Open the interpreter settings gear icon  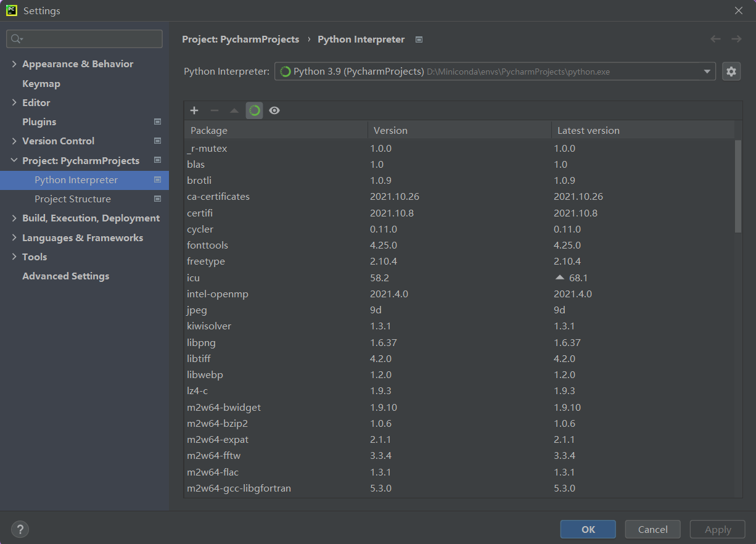(x=731, y=71)
